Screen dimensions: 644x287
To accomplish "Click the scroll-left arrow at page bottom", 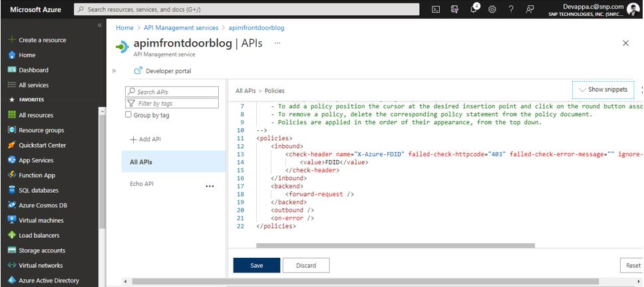I will click(x=124, y=282).
